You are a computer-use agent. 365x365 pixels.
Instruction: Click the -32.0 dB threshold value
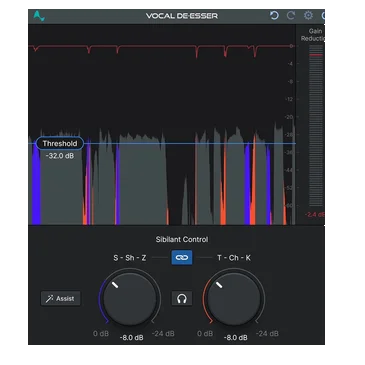(x=60, y=156)
